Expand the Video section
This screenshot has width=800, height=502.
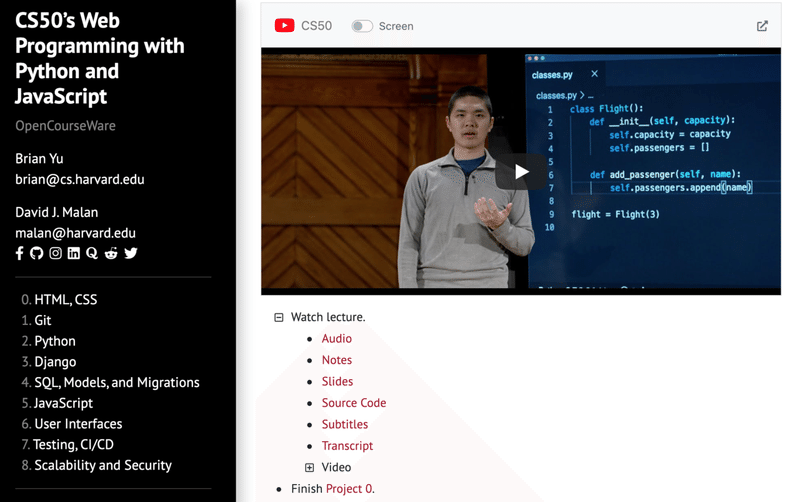[309, 467]
